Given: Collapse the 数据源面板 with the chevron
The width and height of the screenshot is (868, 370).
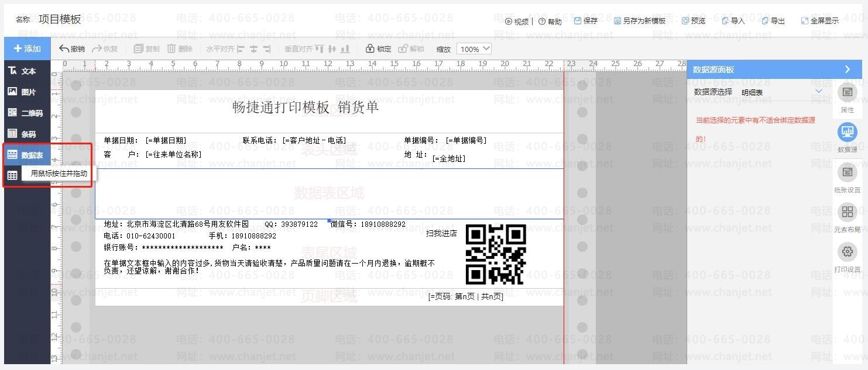Looking at the screenshot, I should pos(847,70).
